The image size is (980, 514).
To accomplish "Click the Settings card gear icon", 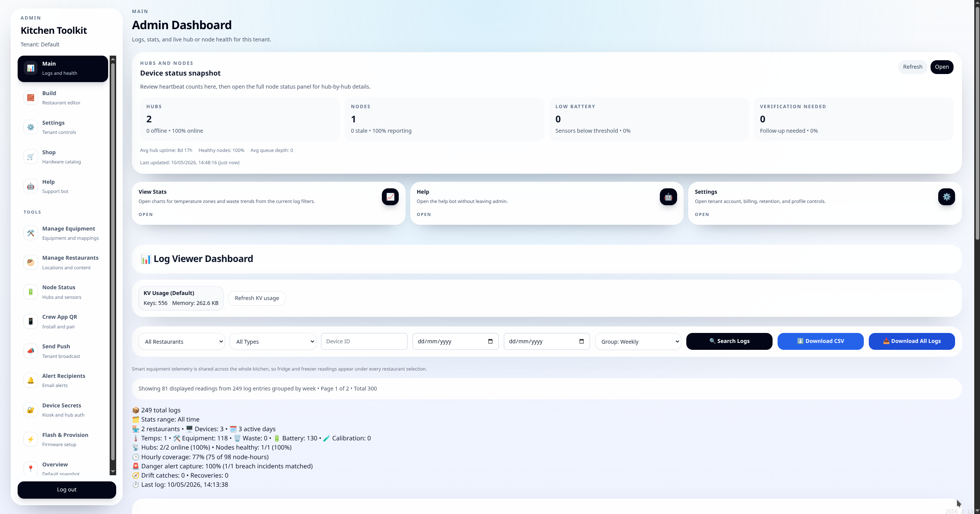I will coord(947,197).
